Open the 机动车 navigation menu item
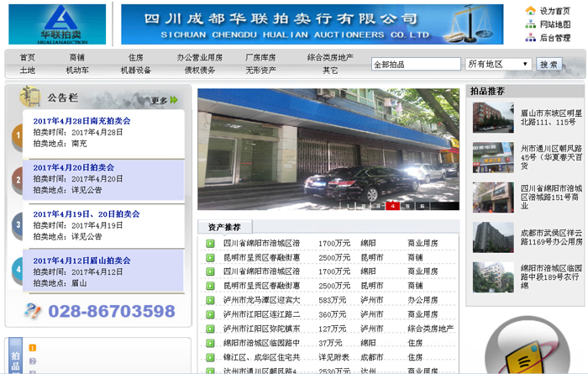 [77, 71]
